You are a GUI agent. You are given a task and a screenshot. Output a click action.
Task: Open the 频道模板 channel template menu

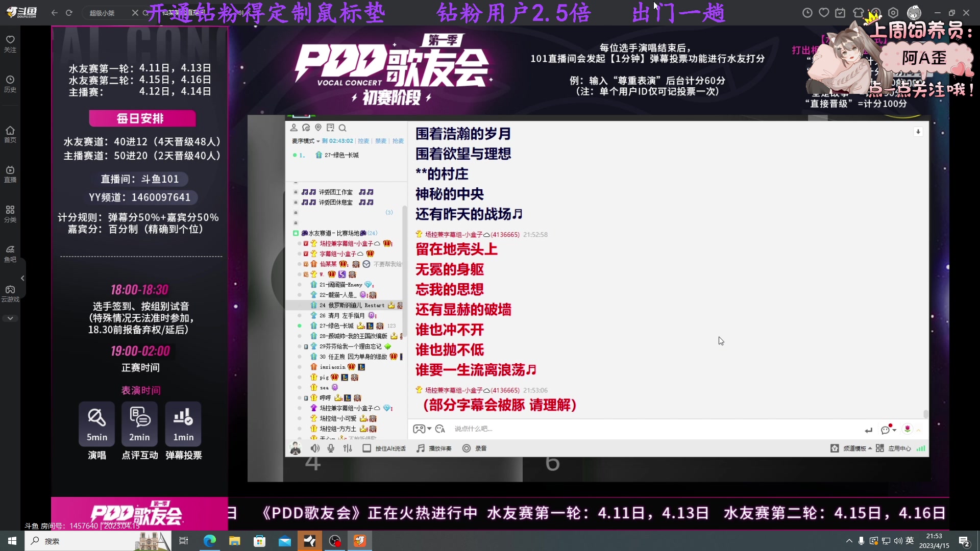coord(851,448)
